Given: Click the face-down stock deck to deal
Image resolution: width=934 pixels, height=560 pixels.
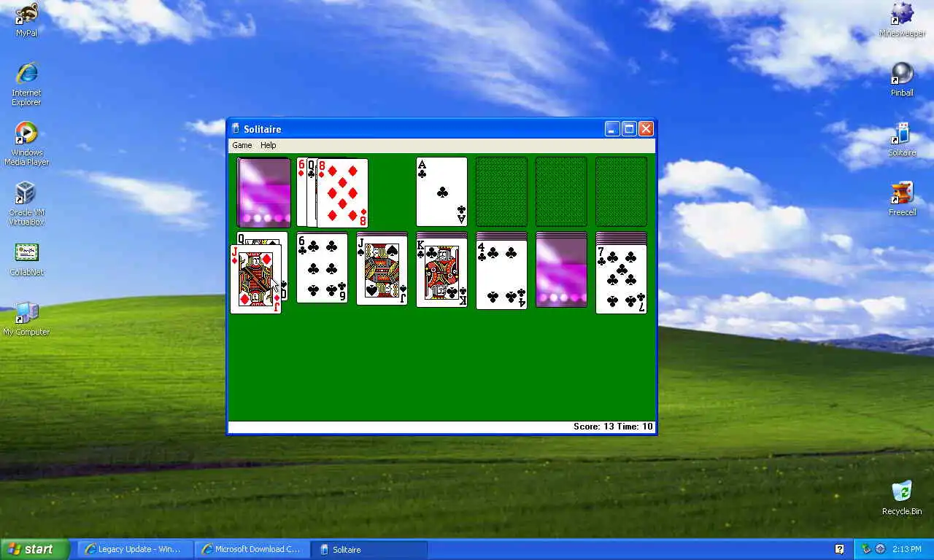Looking at the screenshot, I should tap(263, 192).
